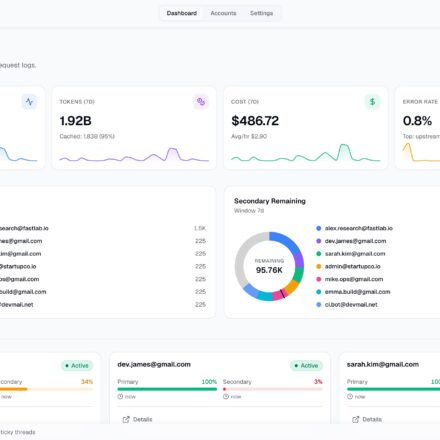Image resolution: width=440 pixels, height=440 pixels.
Task: Click the "Window 7d" label
Action: [249, 211]
